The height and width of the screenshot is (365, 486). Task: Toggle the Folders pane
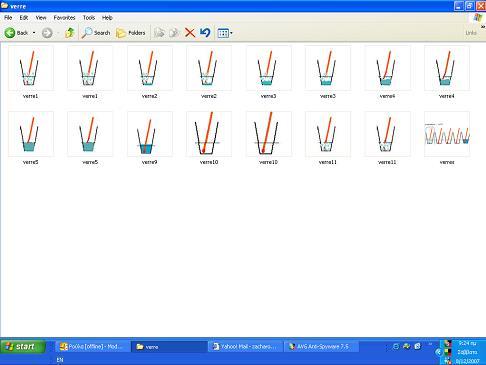131,33
